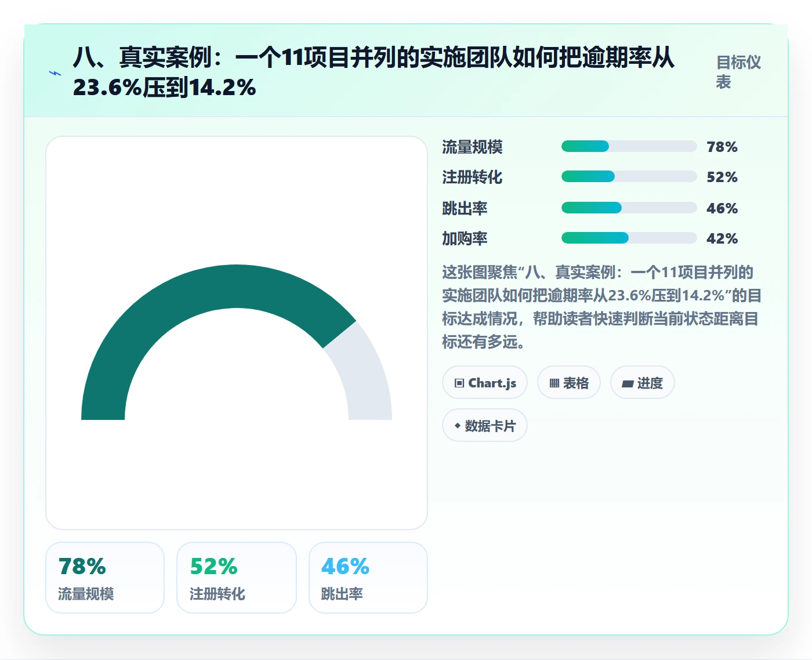Click the 46% value right of the progress bar
The width and height of the screenshot is (812, 660).
tap(722, 208)
